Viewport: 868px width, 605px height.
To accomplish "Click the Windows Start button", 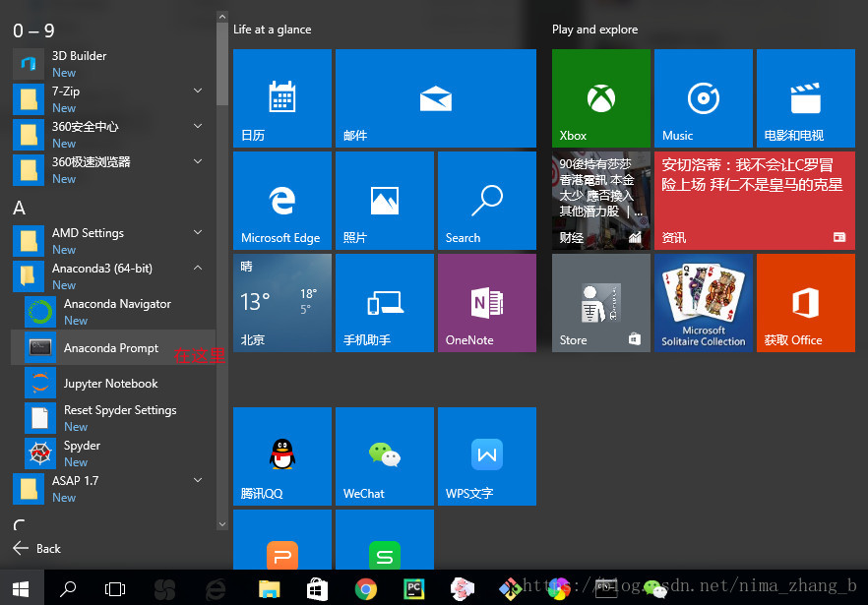I will point(21,589).
